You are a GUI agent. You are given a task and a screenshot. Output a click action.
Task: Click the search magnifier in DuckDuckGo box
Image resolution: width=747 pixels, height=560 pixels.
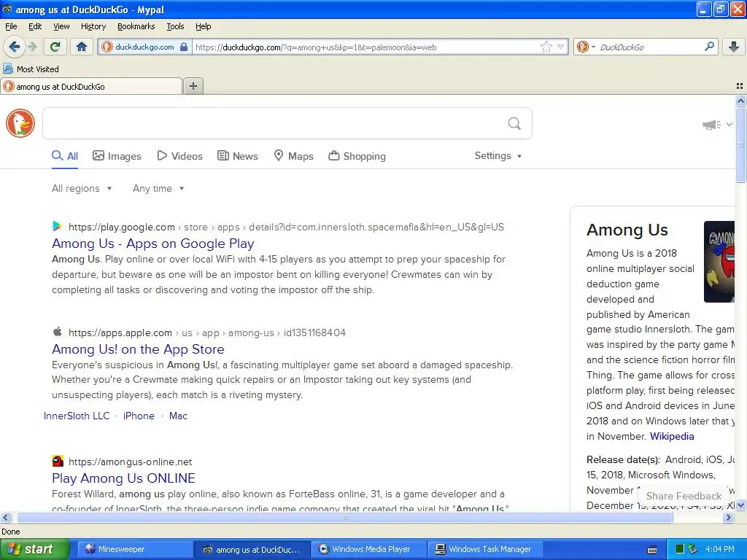tap(514, 124)
